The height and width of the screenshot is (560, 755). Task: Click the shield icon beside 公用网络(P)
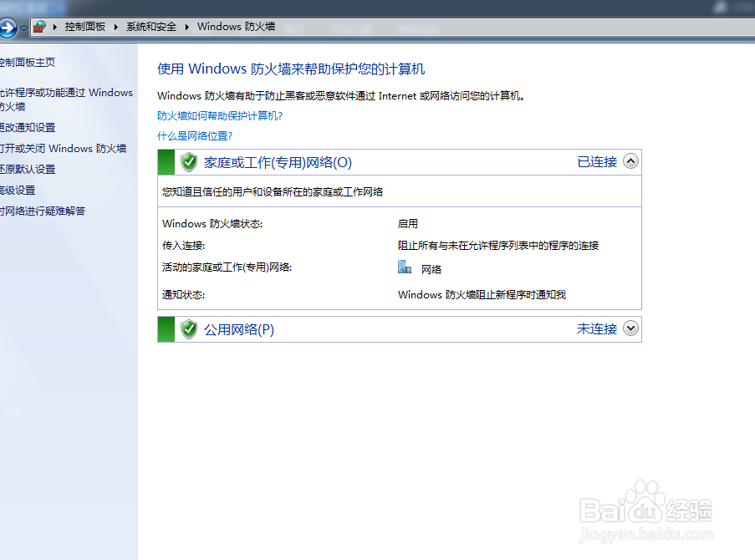tap(189, 329)
